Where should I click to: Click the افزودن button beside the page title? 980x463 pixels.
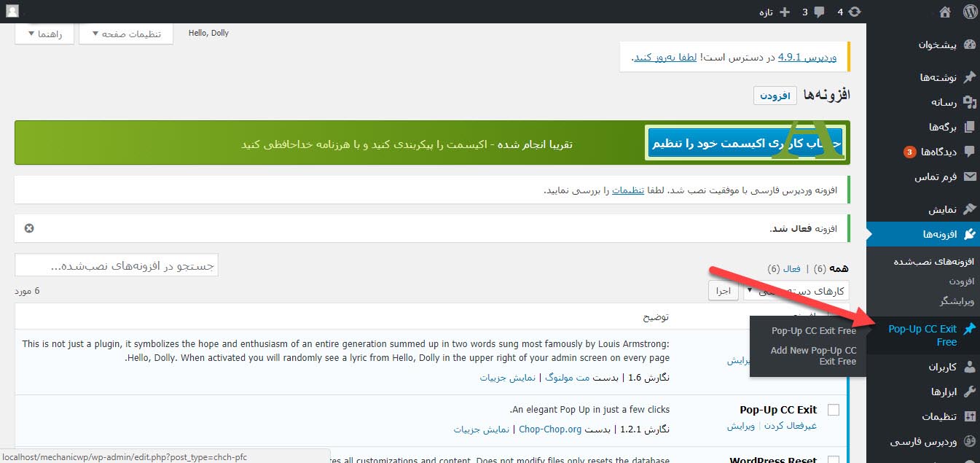pos(775,96)
